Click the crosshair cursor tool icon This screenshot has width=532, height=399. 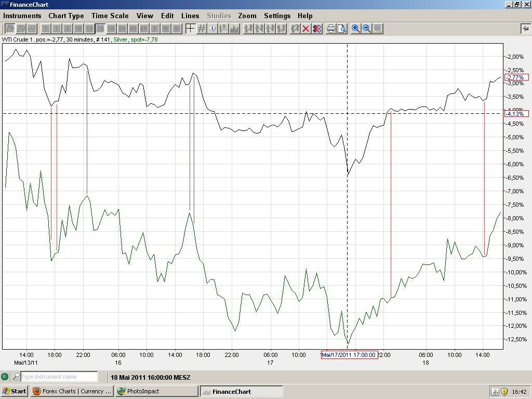190,29
